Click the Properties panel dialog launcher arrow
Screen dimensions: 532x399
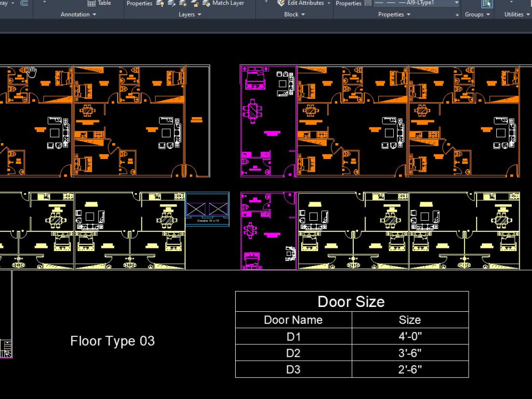click(x=458, y=13)
